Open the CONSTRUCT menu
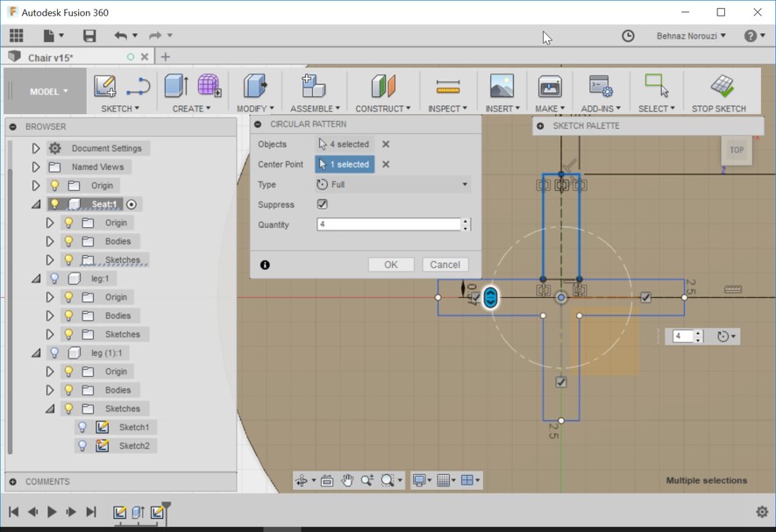 pyautogui.click(x=382, y=109)
